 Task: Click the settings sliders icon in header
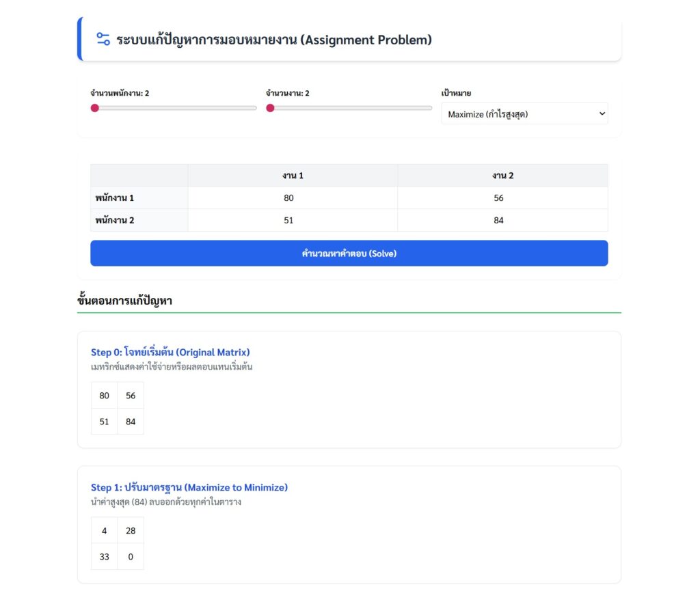tap(103, 39)
